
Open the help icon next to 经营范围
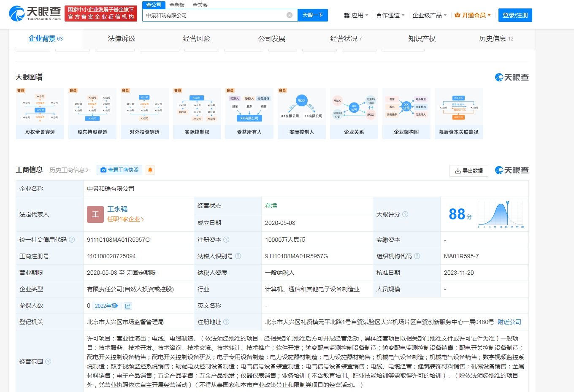(x=48, y=362)
